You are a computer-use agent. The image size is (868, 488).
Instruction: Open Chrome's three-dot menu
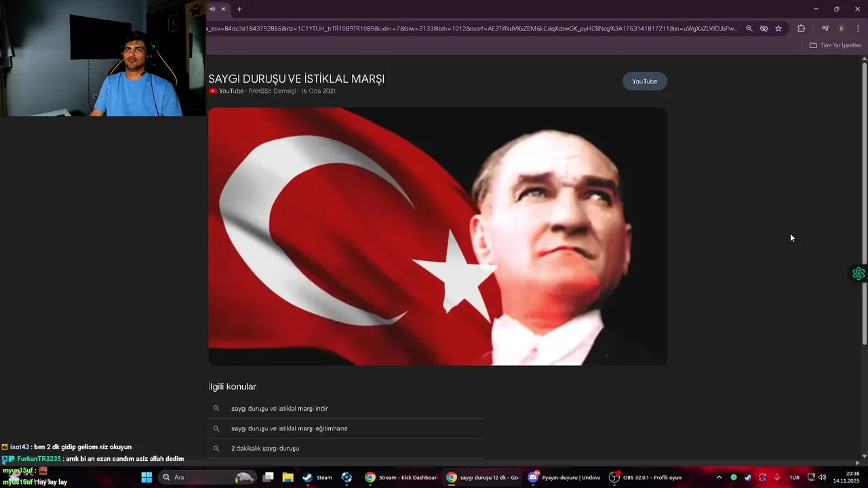click(858, 28)
